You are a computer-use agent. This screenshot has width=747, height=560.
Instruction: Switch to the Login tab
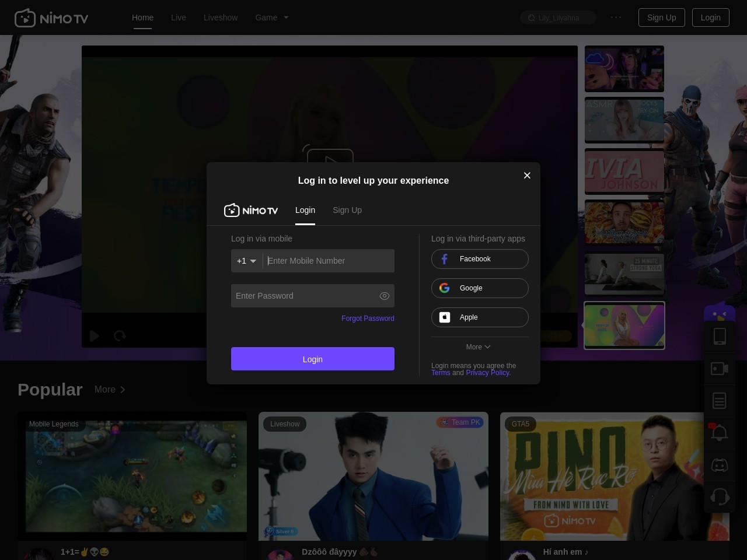click(x=305, y=210)
